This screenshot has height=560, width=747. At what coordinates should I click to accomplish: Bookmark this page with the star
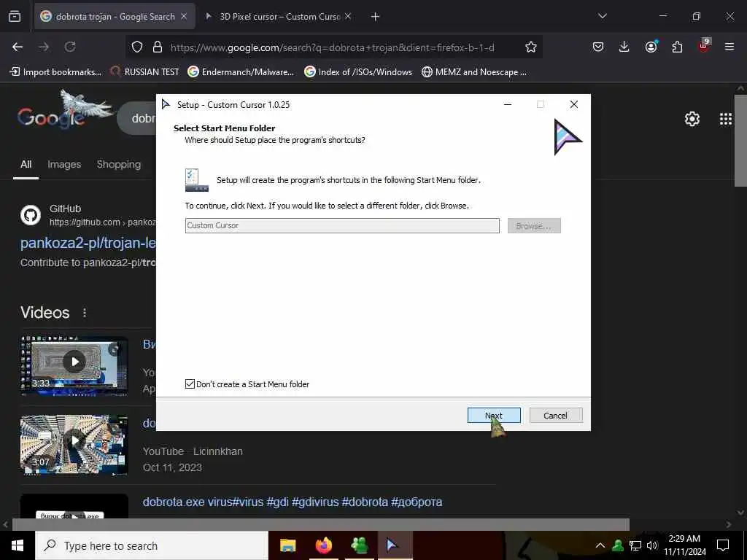tap(531, 47)
